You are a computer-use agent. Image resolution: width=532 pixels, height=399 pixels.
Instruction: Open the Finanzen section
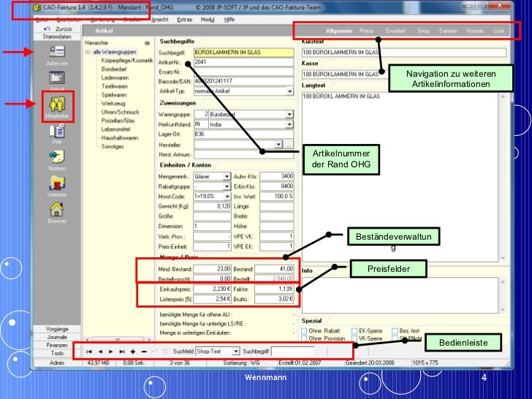[x=57, y=345]
